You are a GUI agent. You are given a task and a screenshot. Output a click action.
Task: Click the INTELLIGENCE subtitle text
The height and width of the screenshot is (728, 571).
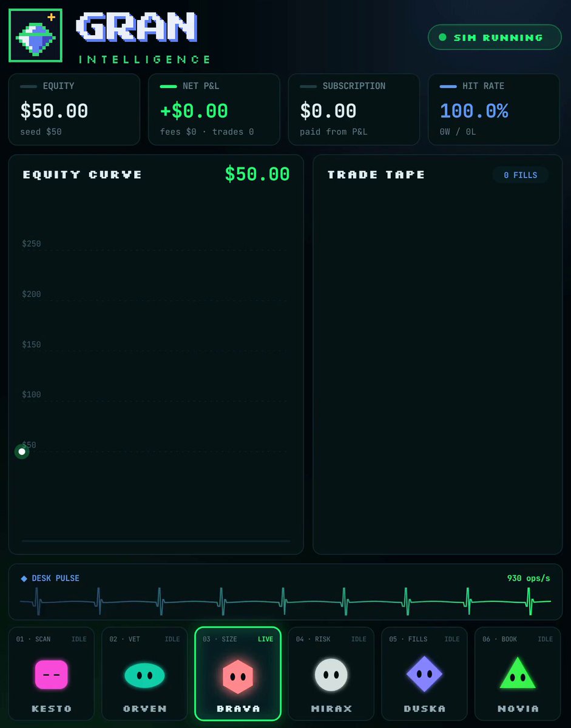(144, 59)
